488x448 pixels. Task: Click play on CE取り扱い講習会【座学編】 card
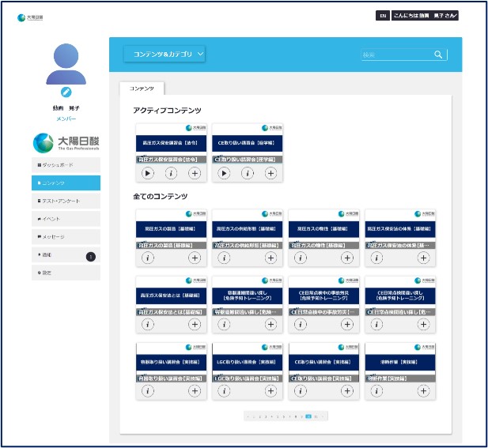click(224, 173)
